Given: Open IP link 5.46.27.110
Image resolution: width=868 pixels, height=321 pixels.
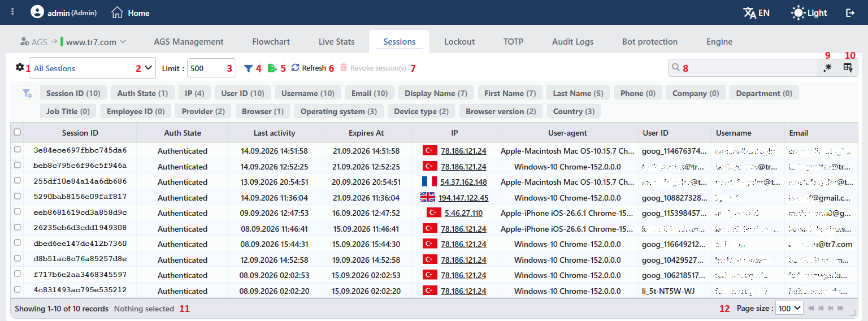Looking at the screenshot, I should point(463,213).
